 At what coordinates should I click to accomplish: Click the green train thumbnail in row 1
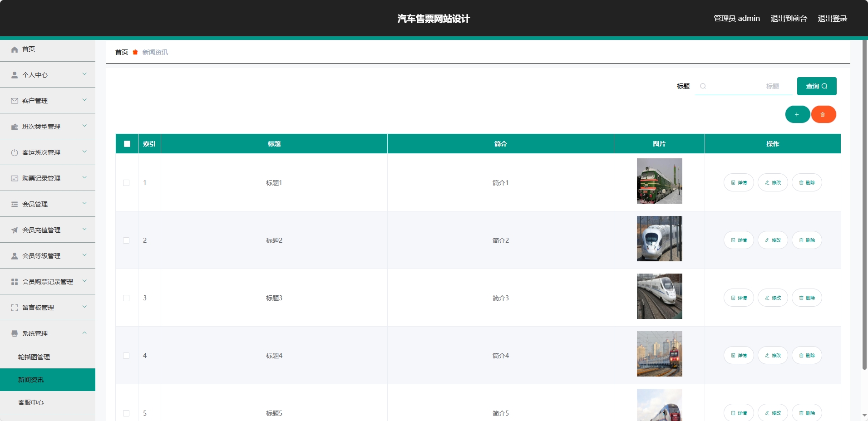click(660, 181)
